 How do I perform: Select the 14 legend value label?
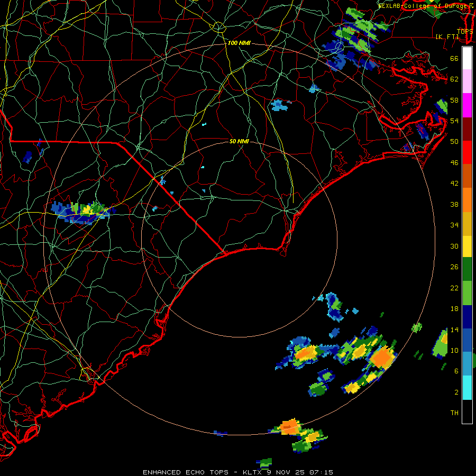tap(454, 329)
